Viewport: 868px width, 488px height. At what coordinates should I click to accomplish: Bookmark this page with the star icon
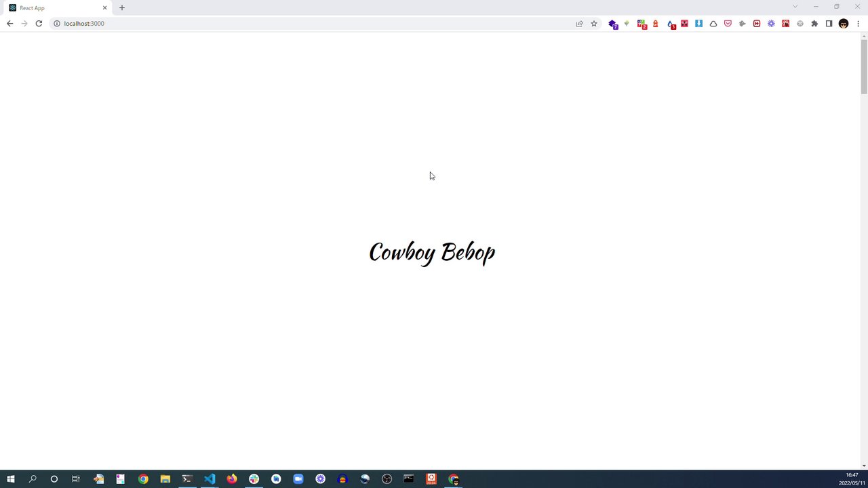(x=594, y=24)
